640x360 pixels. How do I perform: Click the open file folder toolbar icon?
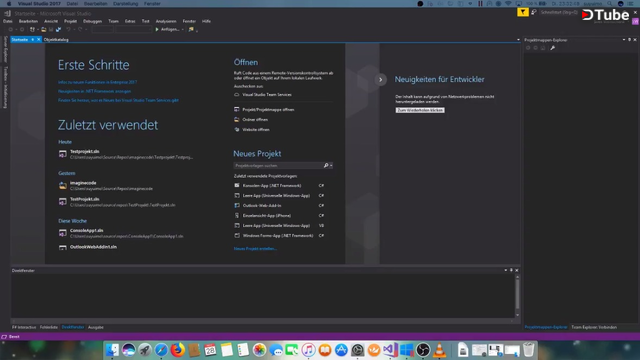pyautogui.click(x=44, y=29)
